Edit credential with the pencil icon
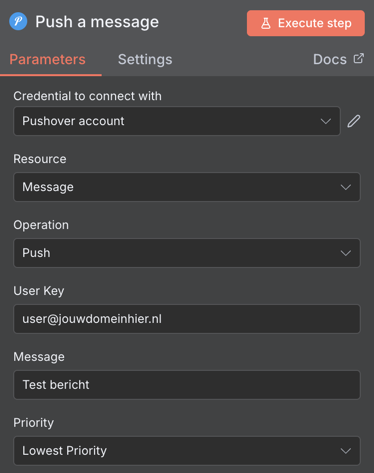This screenshot has width=374, height=473. coord(354,121)
